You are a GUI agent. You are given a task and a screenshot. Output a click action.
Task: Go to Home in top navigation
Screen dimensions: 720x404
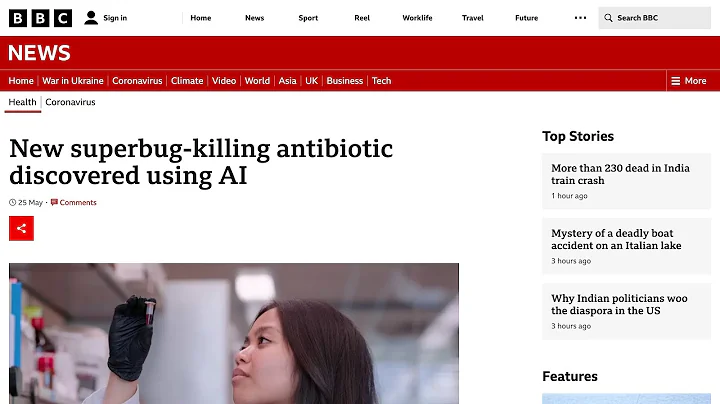[201, 18]
